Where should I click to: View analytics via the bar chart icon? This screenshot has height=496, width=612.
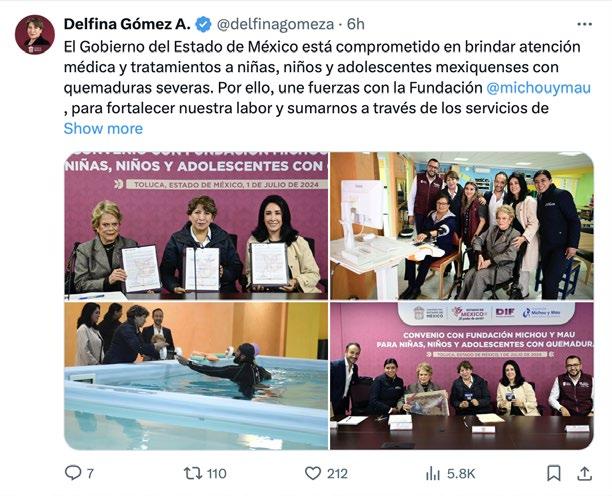[x=433, y=474]
